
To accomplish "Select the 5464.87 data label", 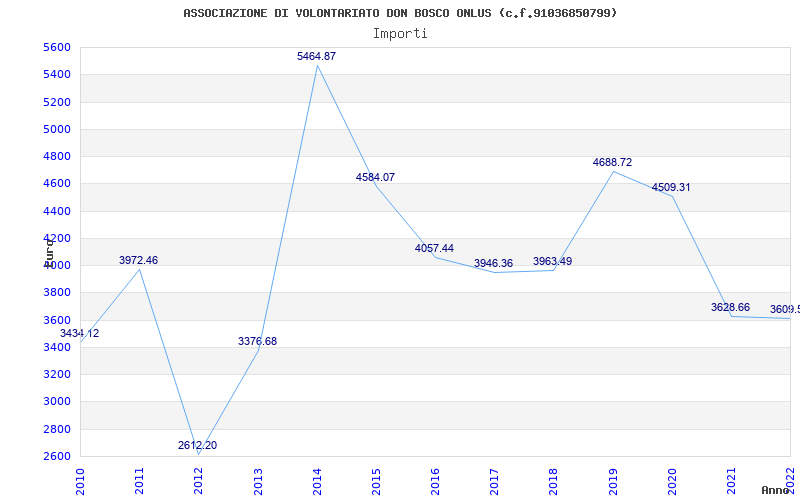I will coord(316,56).
